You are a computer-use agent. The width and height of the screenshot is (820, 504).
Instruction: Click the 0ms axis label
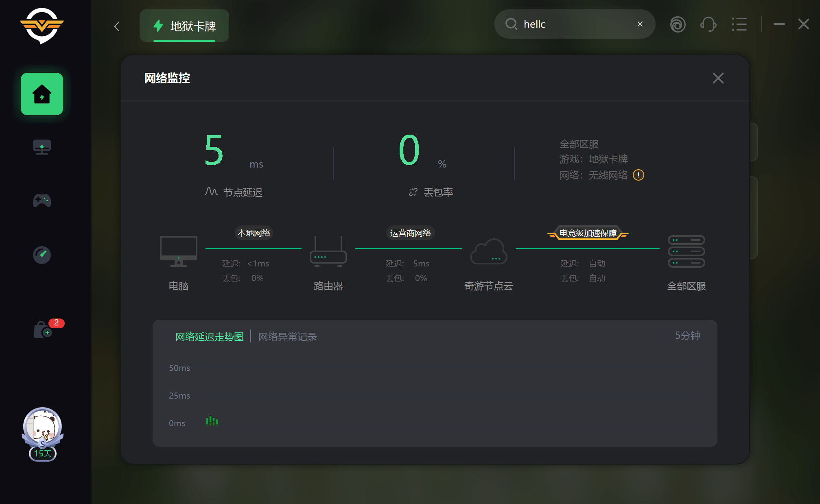point(177,423)
